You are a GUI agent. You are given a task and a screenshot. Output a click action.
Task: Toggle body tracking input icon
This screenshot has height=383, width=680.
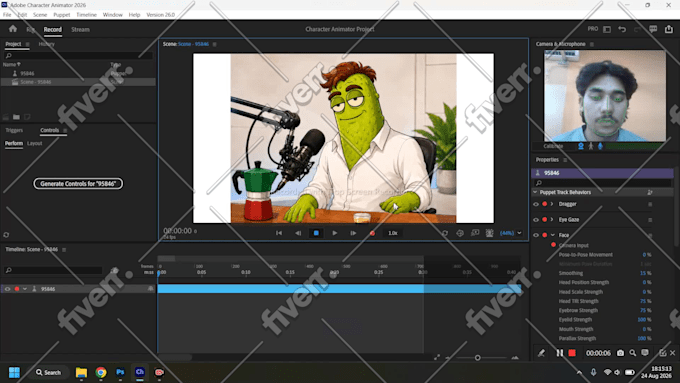(591, 146)
